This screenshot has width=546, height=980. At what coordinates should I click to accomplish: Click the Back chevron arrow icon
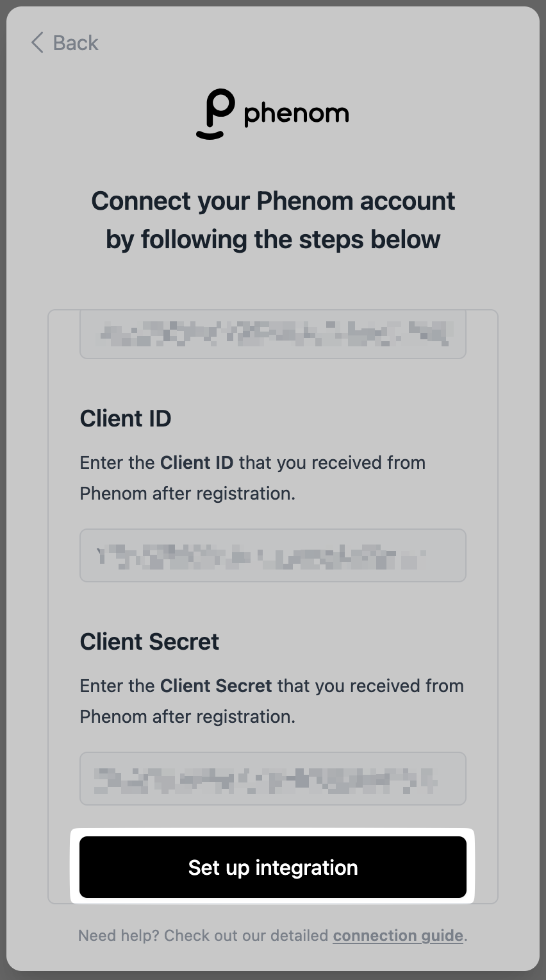(37, 43)
